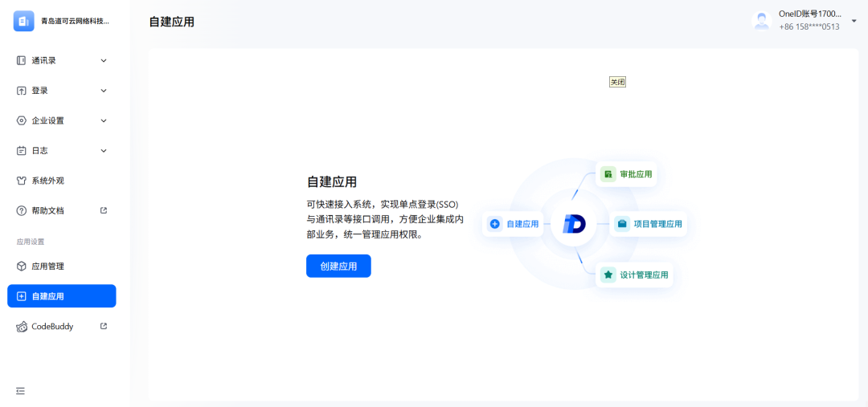868x407 pixels.
Task: Expand the 企业设置 menu chevron
Action: point(104,120)
